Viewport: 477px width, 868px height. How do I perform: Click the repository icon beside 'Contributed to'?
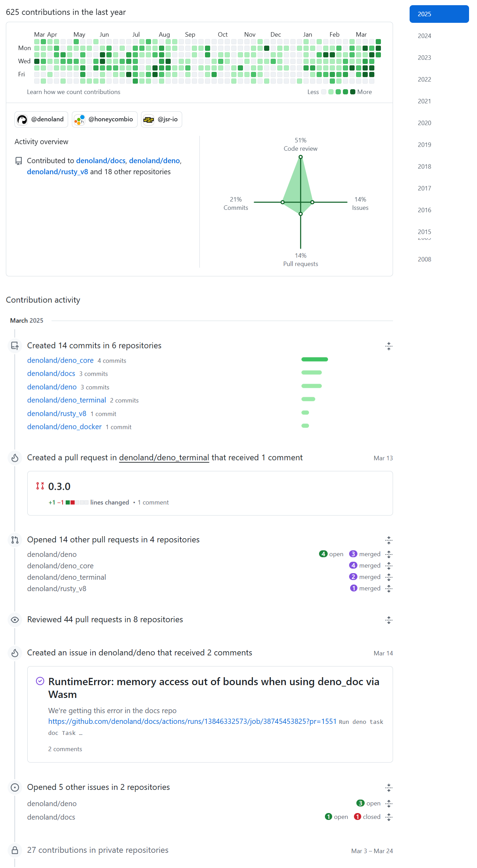click(19, 161)
